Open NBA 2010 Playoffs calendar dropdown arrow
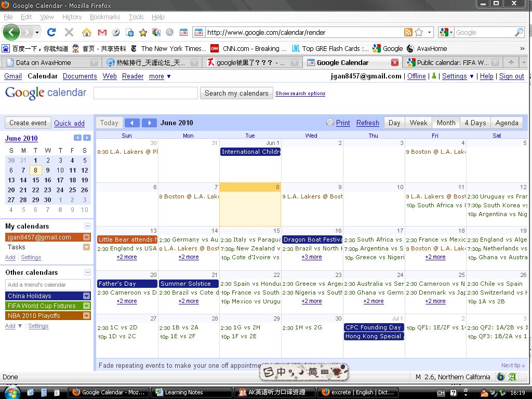Viewport: 532px width, 399px height. tap(87, 316)
